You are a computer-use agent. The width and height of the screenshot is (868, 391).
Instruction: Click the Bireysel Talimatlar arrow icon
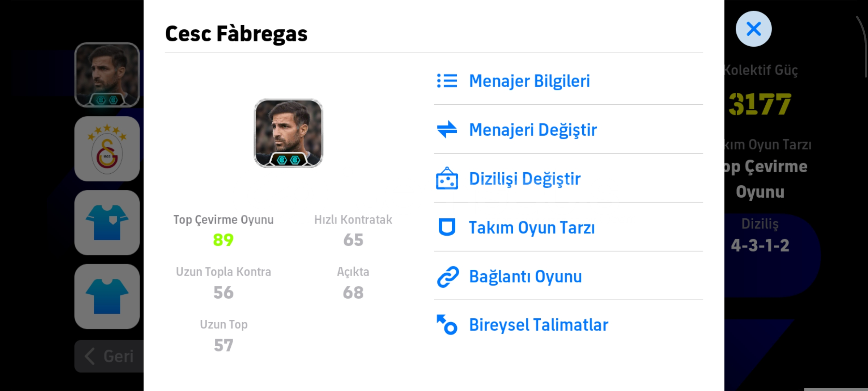447,325
